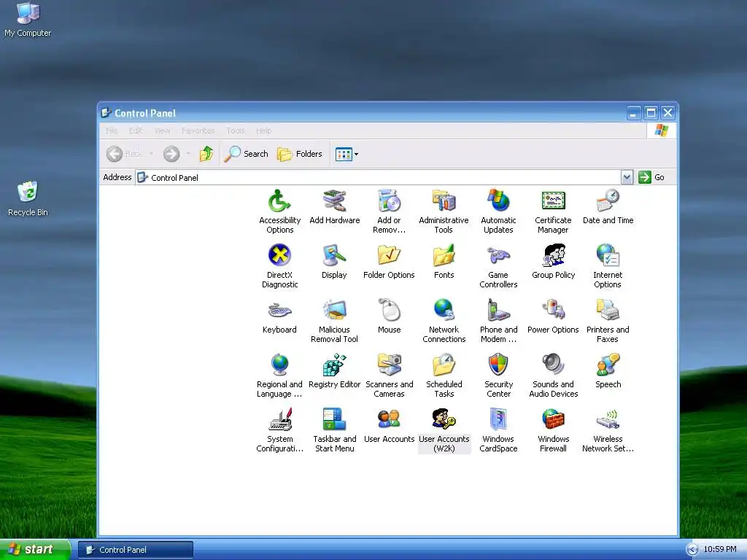Screen dimensions: 747x560
Task: Open the Tools menu
Action: pyautogui.click(x=236, y=131)
